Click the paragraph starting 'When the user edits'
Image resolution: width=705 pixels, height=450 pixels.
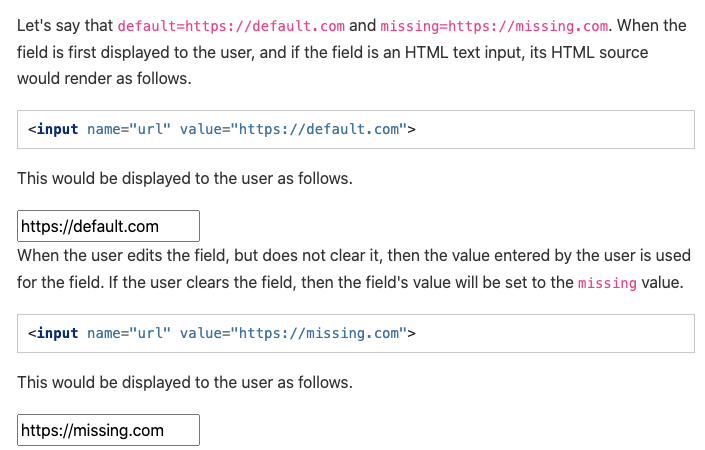[354, 269]
